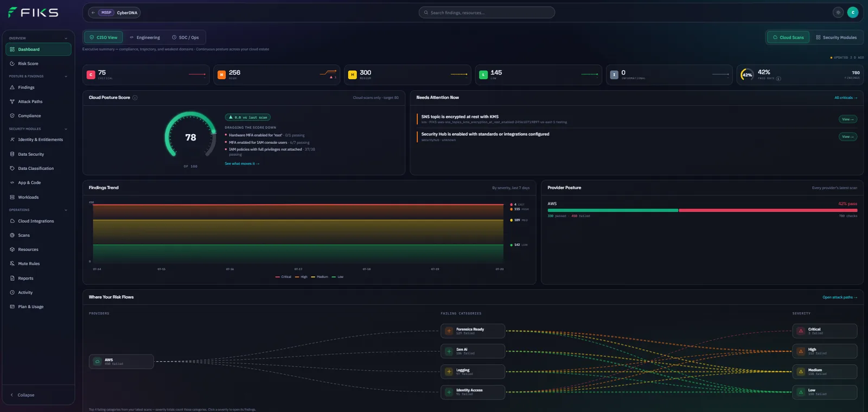The image size is (868, 412).
Task: Click the search findings input field
Action: 487,12
